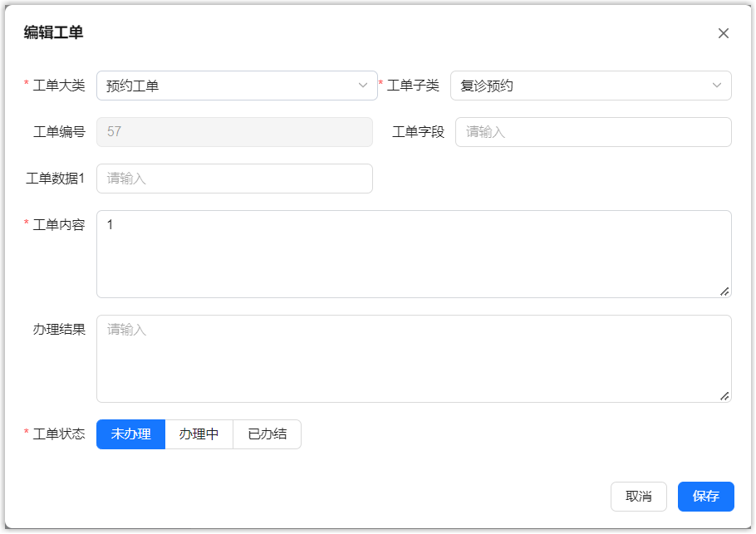Click the 办理结果 field label
Image resolution: width=756 pixels, height=534 pixels.
coord(58,330)
